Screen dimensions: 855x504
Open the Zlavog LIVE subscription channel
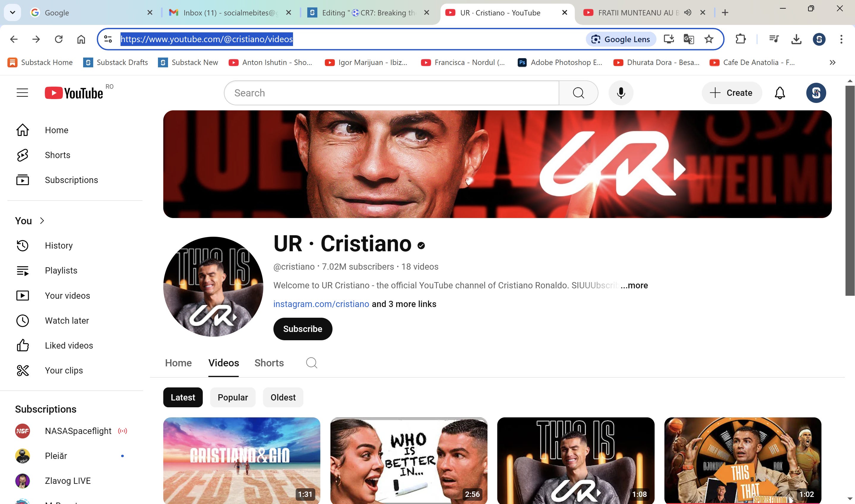[x=75, y=481]
